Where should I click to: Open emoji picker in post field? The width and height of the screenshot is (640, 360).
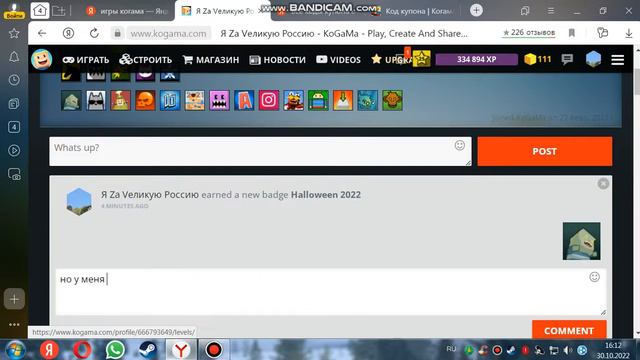pyautogui.click(x=460, y=145)
